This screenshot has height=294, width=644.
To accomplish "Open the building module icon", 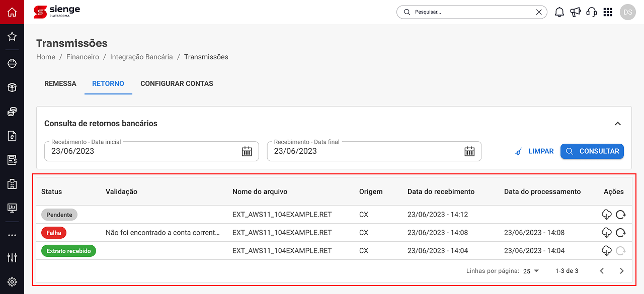I will pyautogui.click(x=12, y=184).
